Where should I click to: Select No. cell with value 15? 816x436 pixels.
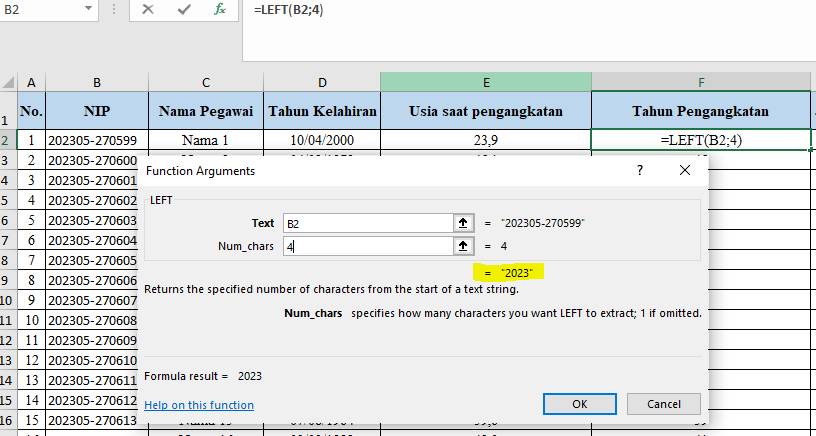click(x=31, y=420)
